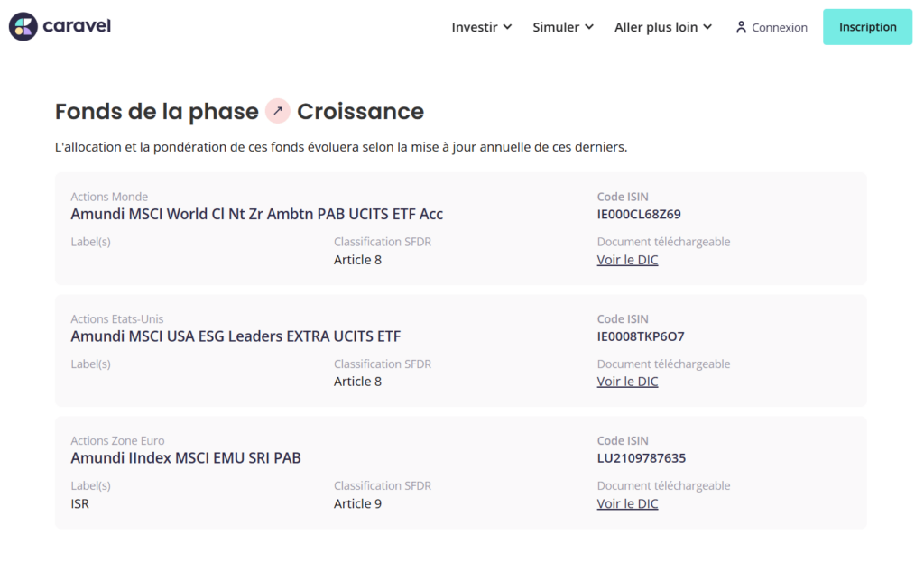
Task: Click the ISR label value
Action: 79,503
